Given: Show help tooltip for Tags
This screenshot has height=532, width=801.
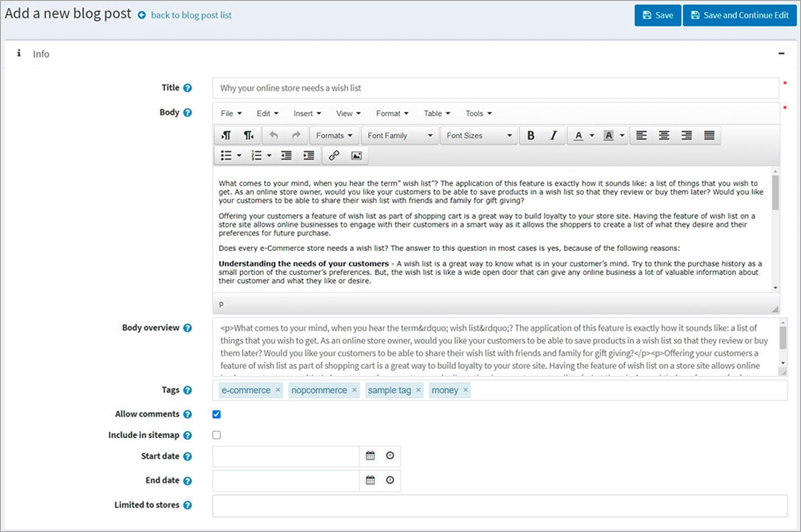Looking at the screenshot, I should click(x=188, y=390).
